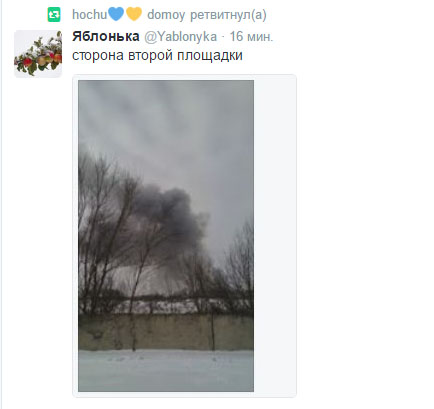Click the blue heart emoji

(116, 14)
